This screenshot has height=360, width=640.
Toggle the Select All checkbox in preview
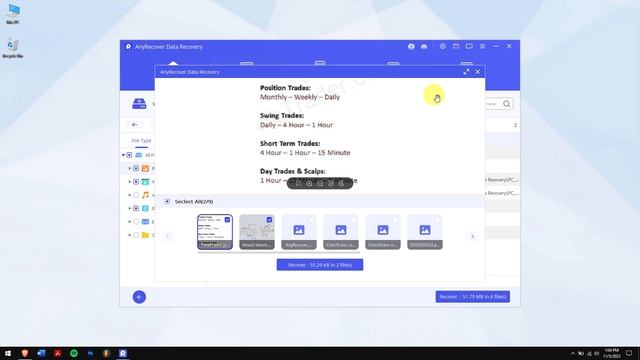pos(167,201)
